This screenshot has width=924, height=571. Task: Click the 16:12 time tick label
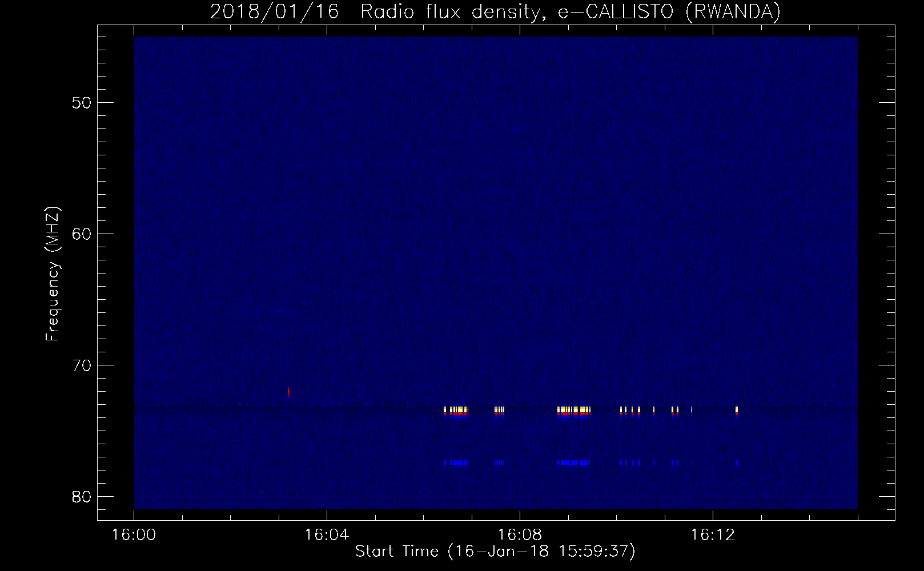pyautogui.click(x=712, y=535)
